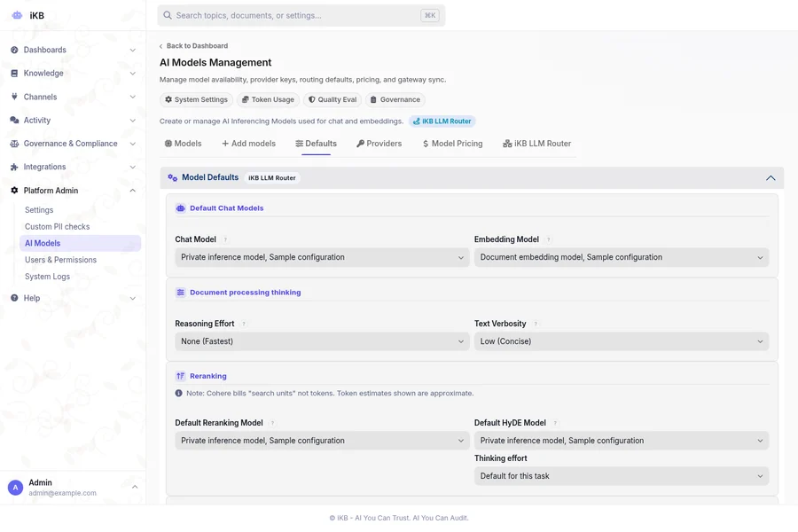798x532 pixels.
Task: Click the Cohere note info icon
Action: tap(178, 393)
